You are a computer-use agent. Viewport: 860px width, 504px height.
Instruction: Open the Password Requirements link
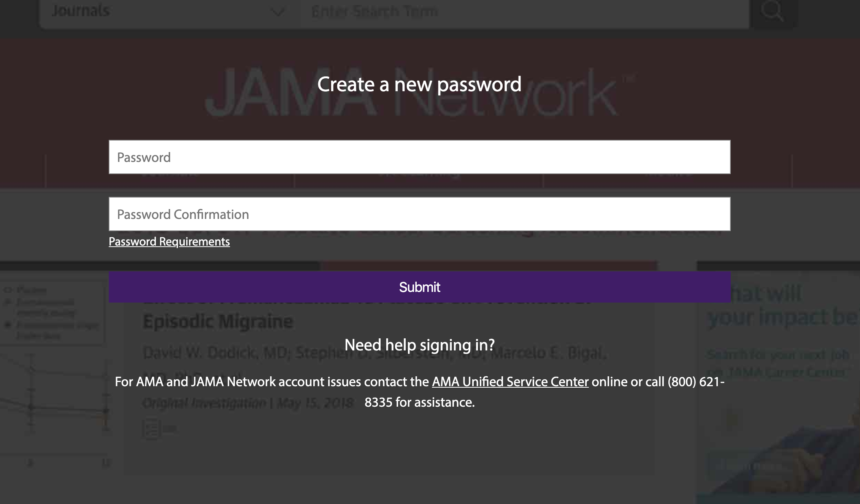coord(169,242)
